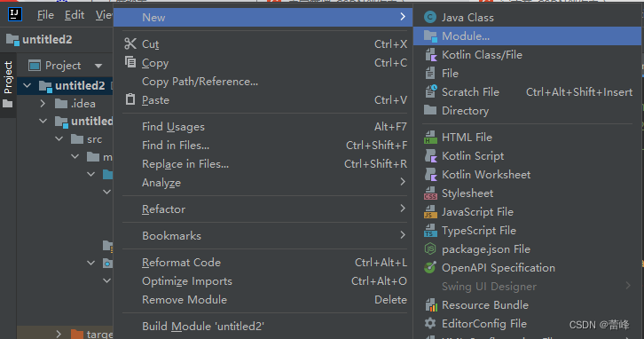Click the Directory folder icon

pyautogui.click(x=430, y=110)
